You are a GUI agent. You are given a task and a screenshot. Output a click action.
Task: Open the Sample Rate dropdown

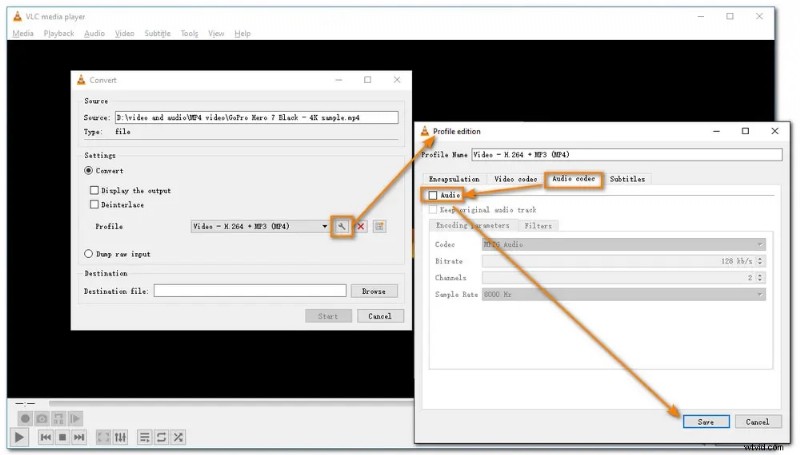(623, 294)
